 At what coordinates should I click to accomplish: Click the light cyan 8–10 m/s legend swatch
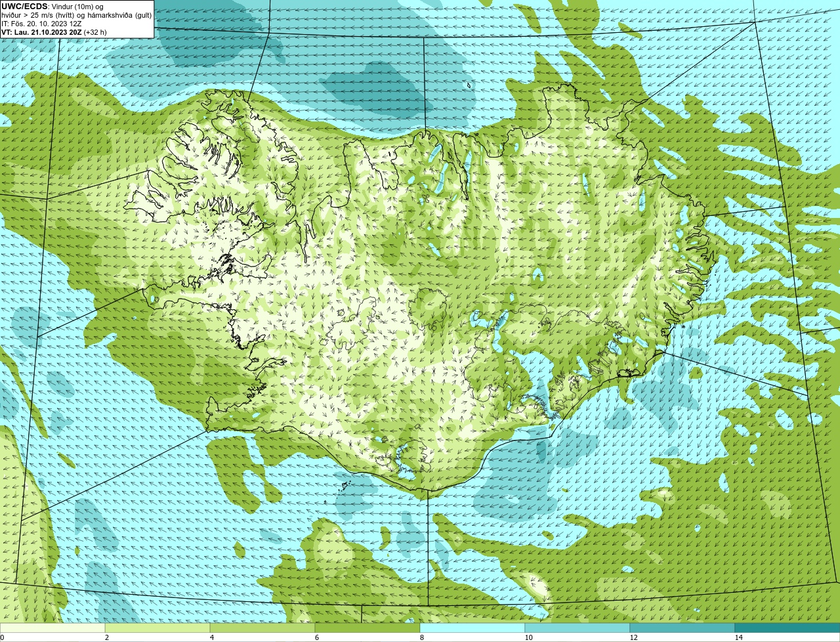point(472,628)
